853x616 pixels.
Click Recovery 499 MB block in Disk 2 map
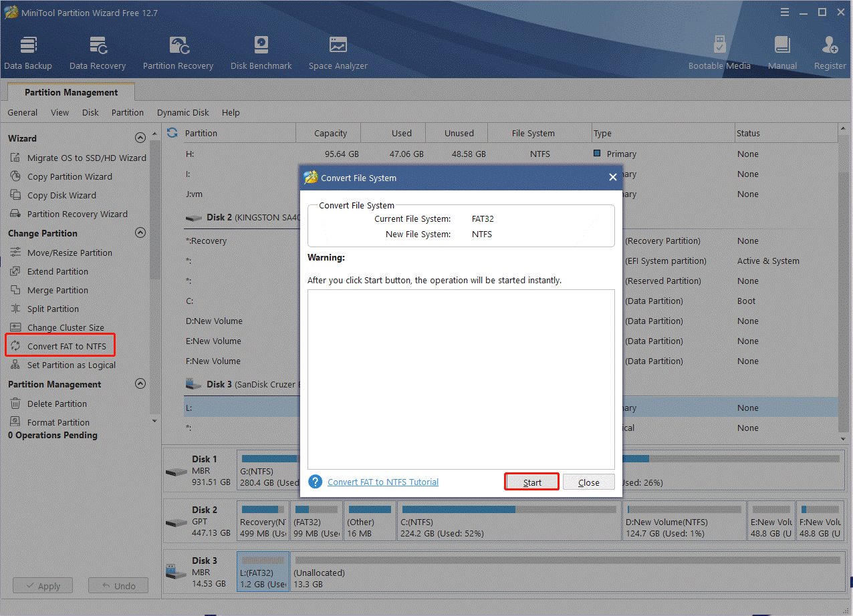point(263,520)
